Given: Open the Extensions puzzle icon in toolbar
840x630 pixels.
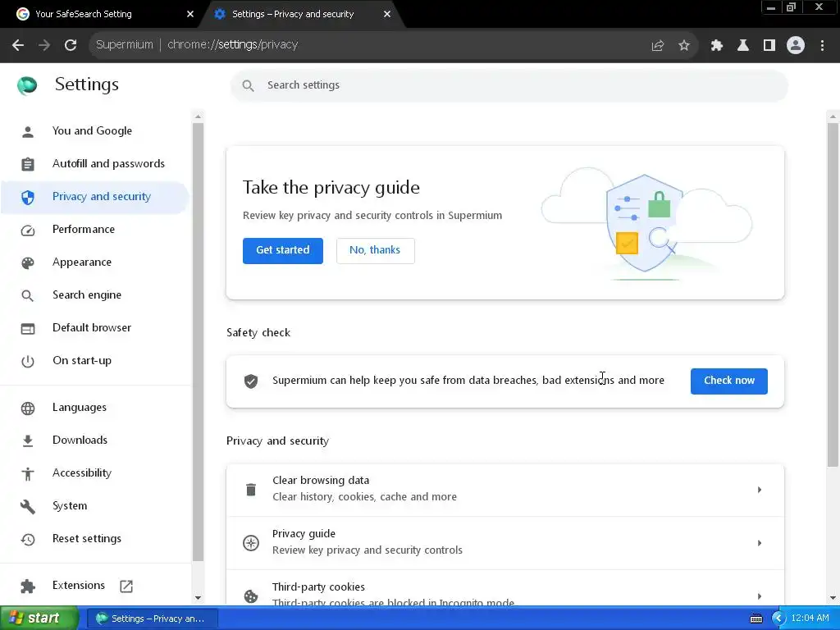Looking at the screenshot, I should [x=717, y=46].
